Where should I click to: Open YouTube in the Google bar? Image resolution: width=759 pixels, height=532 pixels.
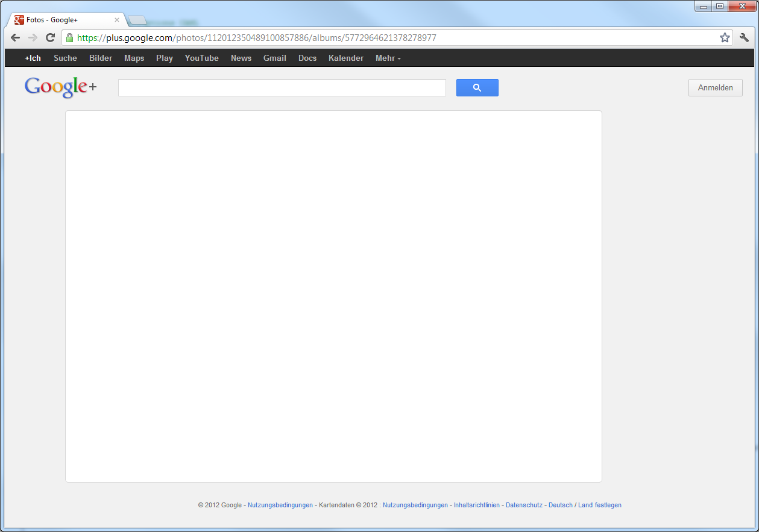coord(202,58)
